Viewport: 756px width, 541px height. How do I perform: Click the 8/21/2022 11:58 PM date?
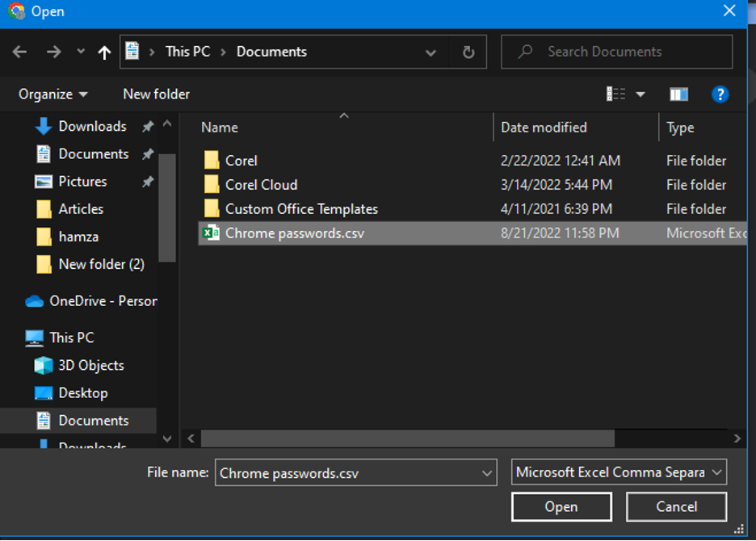pyautogui.click(x=560, y=233)
